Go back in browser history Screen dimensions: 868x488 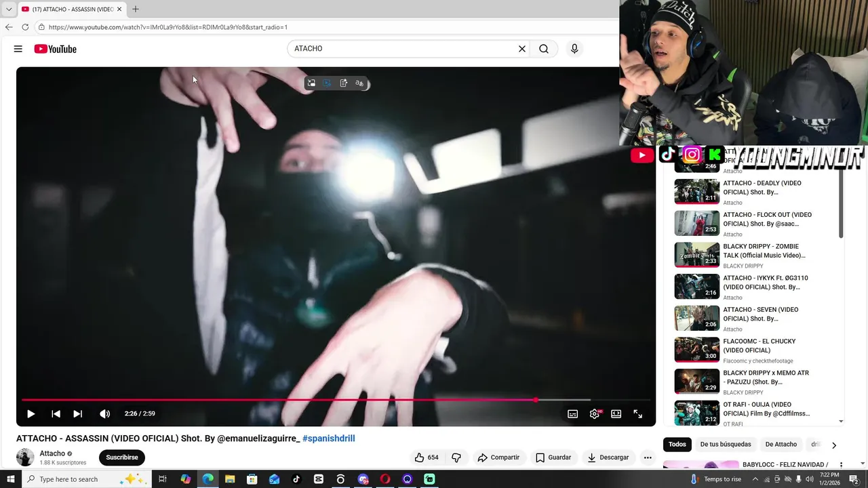click(9, 27)
